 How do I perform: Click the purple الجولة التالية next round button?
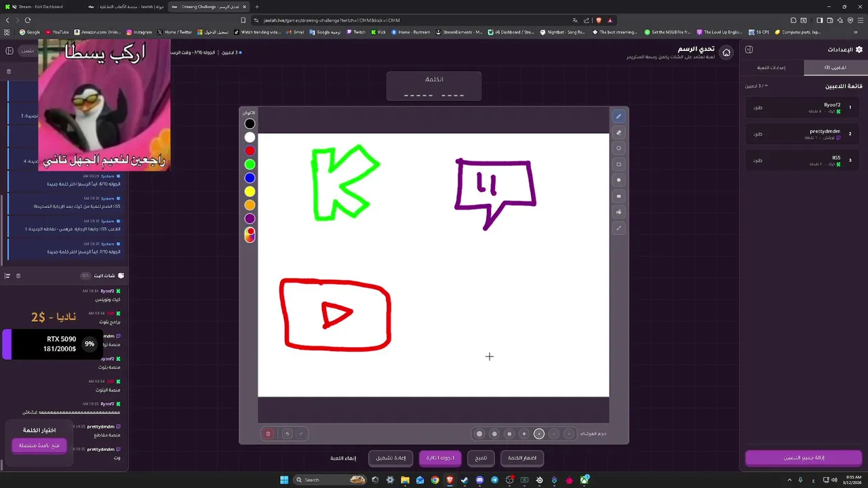coord(440,458)
